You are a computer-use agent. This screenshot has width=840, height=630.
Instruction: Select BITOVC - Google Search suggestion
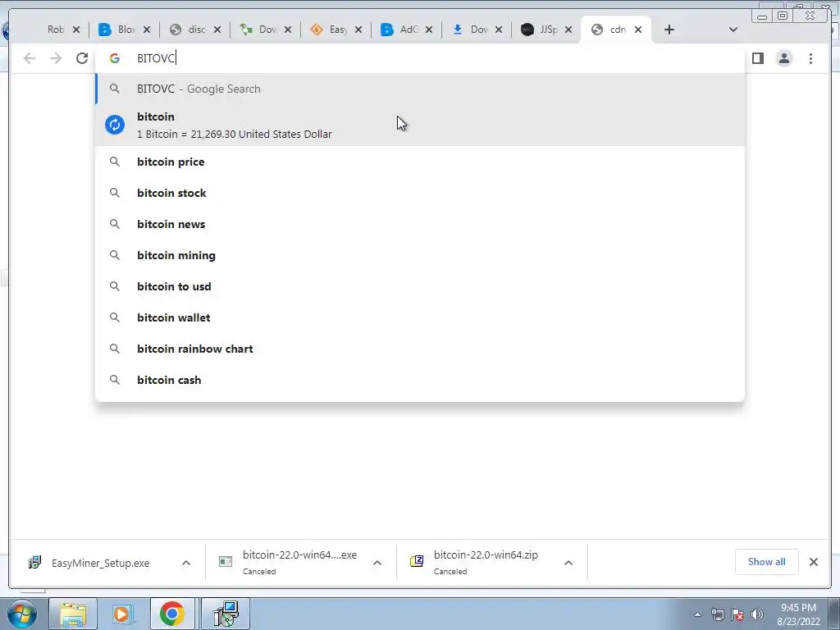point(421,89)
